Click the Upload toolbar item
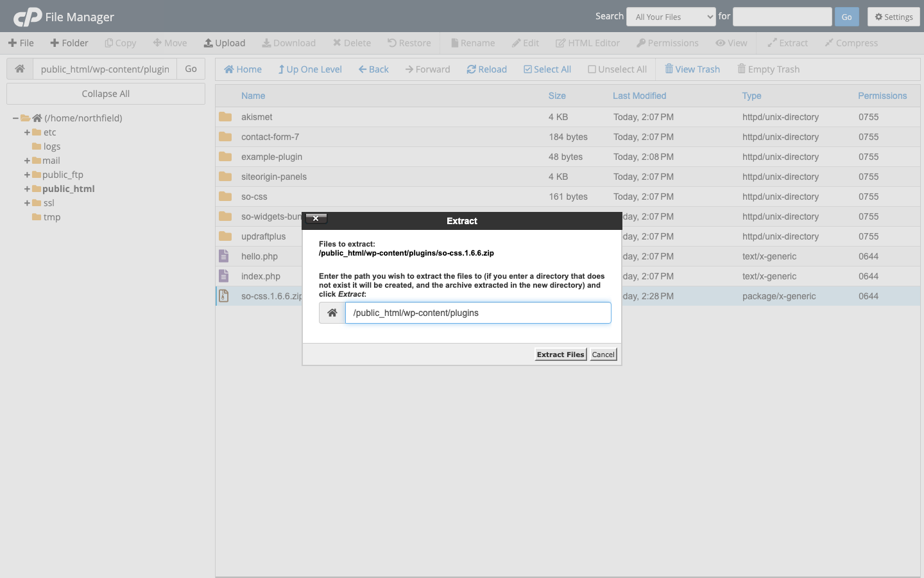Viewport: 924px width, 578px height. (225, 43)
